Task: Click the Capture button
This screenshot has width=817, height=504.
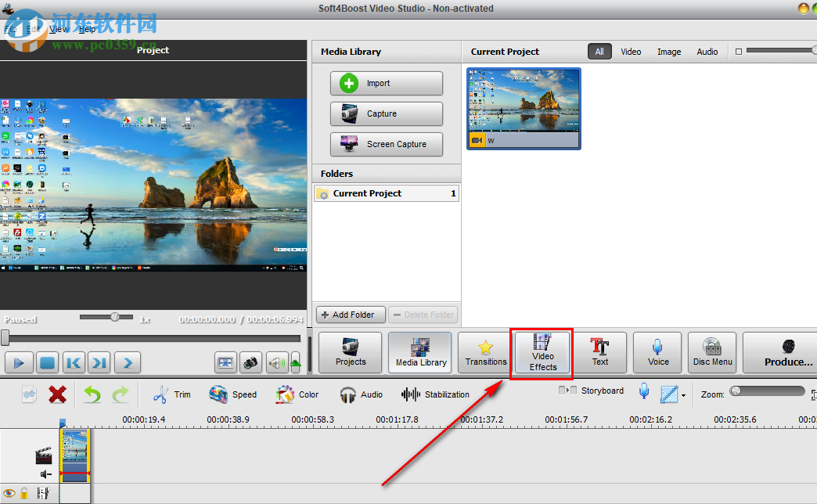Action: click(x=386, y=113)
